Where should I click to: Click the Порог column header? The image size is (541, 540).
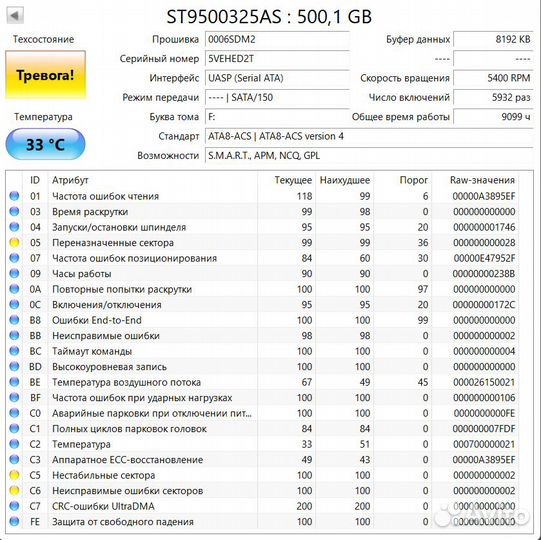point(413,180)
